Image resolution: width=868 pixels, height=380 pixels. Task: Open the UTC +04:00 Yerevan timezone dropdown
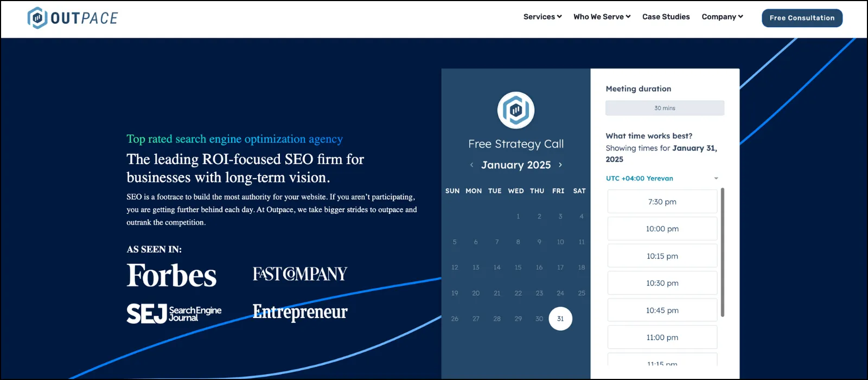pos(662,179)
